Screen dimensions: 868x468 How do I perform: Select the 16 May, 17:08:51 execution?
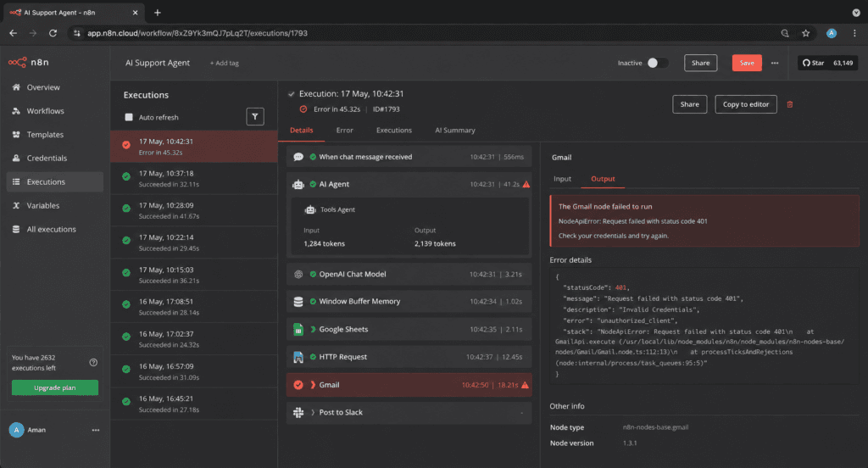coord(194,307)
